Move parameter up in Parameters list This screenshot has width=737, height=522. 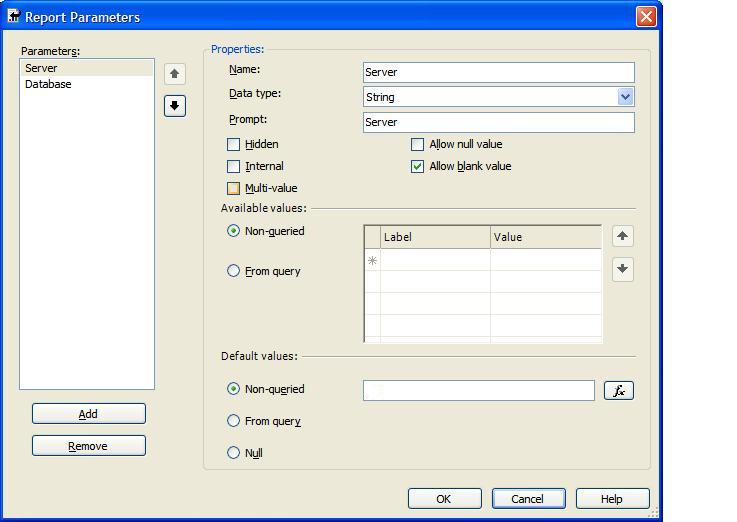[175, 74]
